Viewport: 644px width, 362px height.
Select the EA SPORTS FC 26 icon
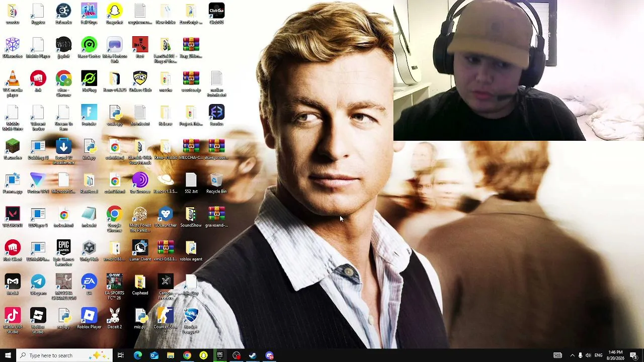115,287
